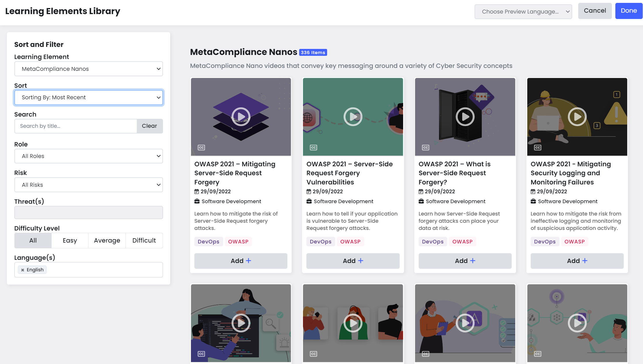
Task: Open title Mitigating Security Logging and Monitoring Failures
Action: 571,173
